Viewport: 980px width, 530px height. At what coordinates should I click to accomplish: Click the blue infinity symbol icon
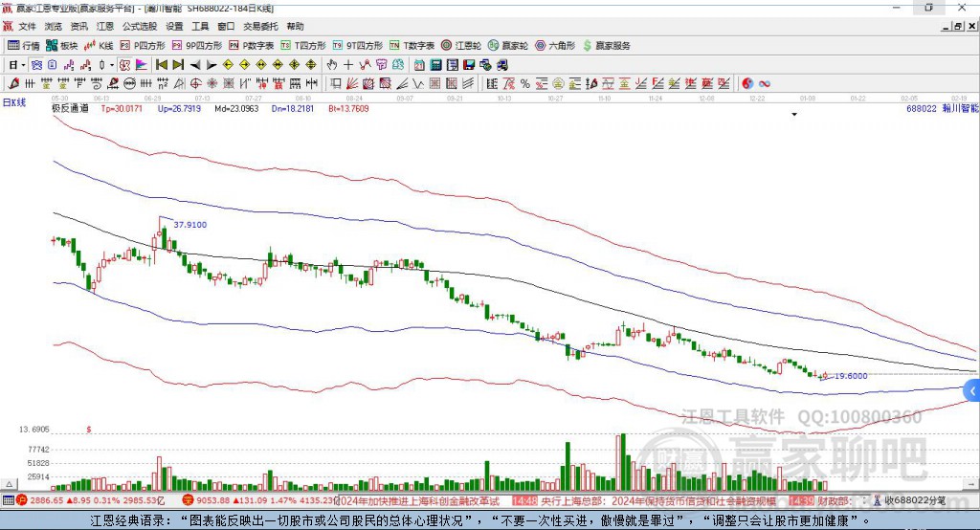pos(764,83)
